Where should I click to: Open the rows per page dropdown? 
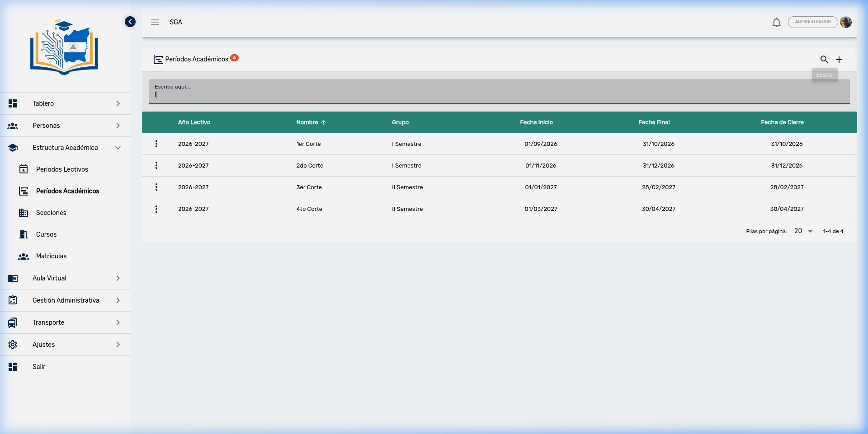click(x=803, y=231)
